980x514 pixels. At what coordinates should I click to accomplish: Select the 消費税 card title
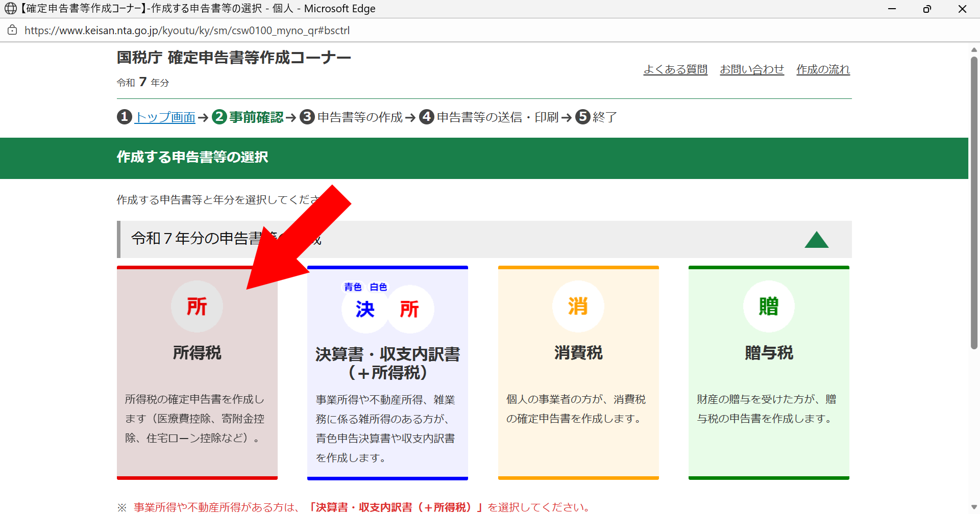tap(578, 352)
